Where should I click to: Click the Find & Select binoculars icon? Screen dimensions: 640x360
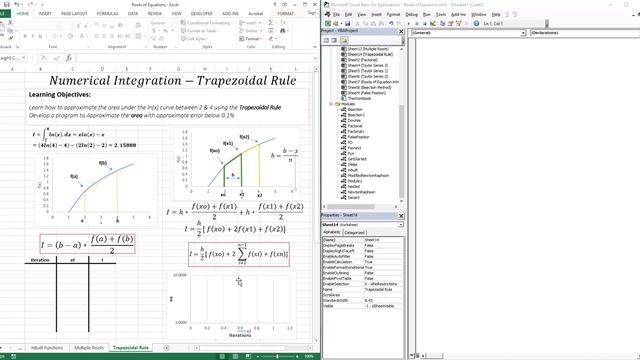coord(282,31)
